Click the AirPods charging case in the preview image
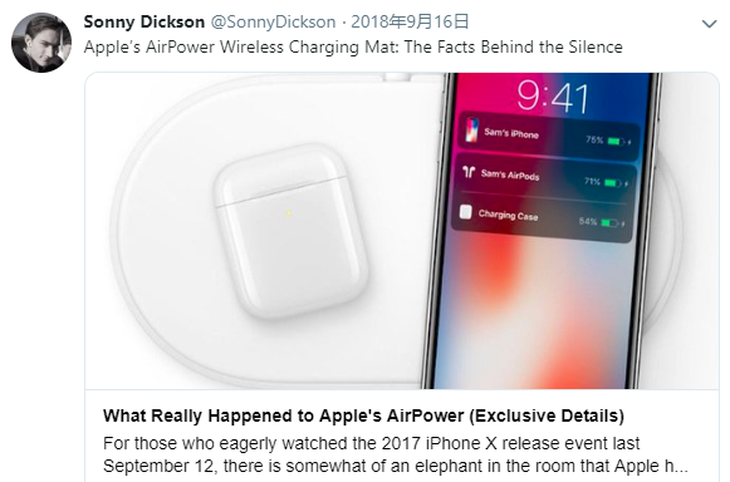Screen dimensions: 730x482 (x=290, y=232)
